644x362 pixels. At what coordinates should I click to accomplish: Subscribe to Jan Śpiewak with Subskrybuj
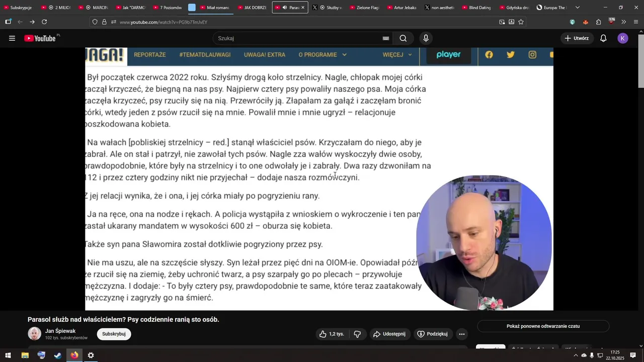(114, 334)
